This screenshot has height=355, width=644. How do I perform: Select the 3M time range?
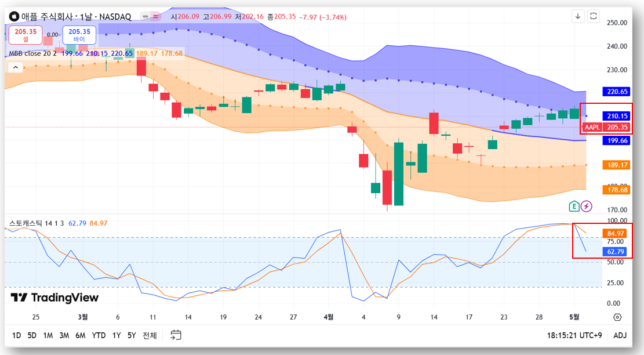[64, 335]
